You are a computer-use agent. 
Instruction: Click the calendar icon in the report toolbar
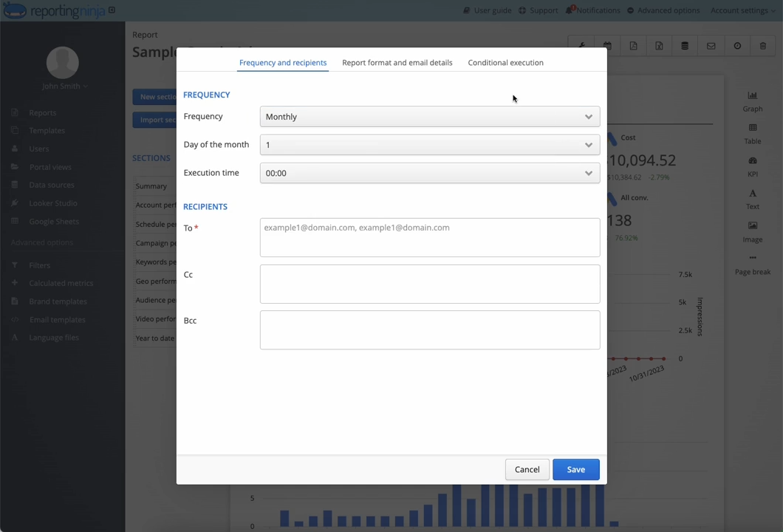point(607,46)
